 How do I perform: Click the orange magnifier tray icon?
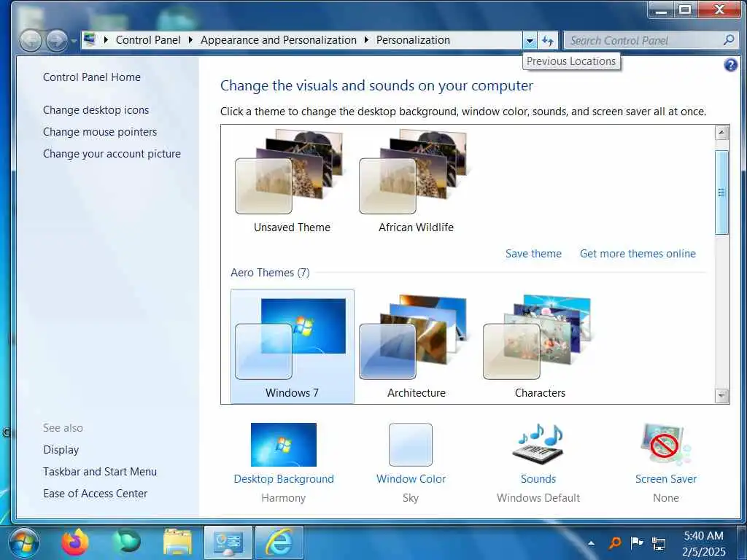pyautogui.click(x=614, y=542)
